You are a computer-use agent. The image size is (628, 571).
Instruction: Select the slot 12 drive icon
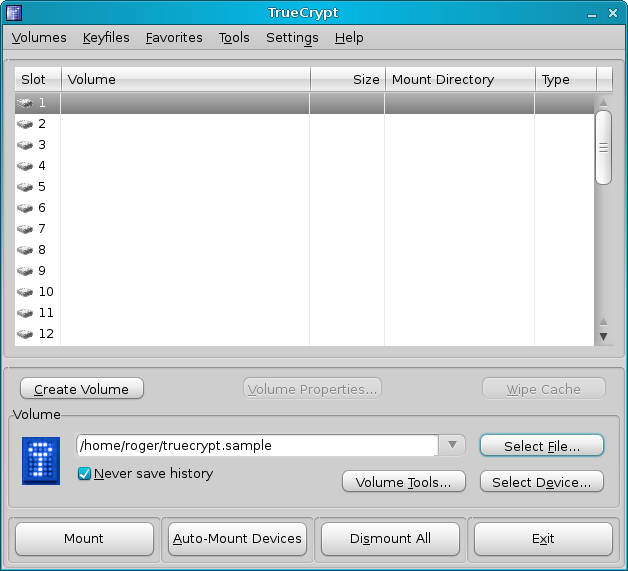[x=25, y=334]
